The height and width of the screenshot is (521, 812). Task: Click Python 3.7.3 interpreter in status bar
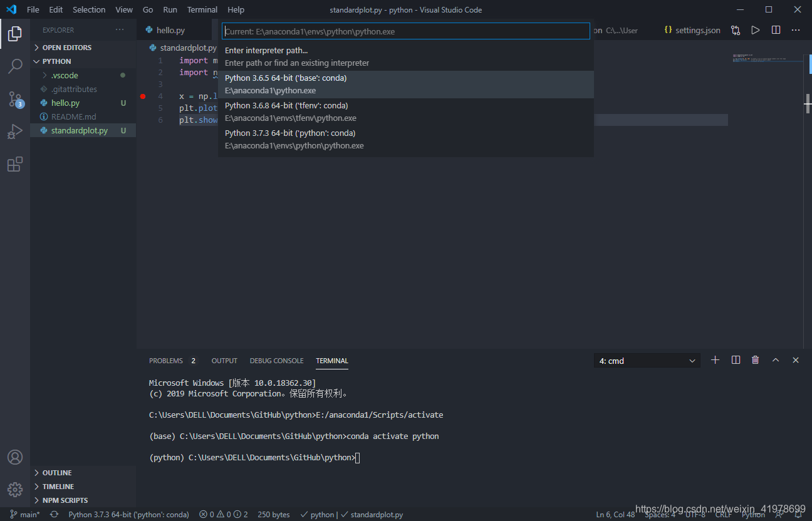click(x=128, y=514)
